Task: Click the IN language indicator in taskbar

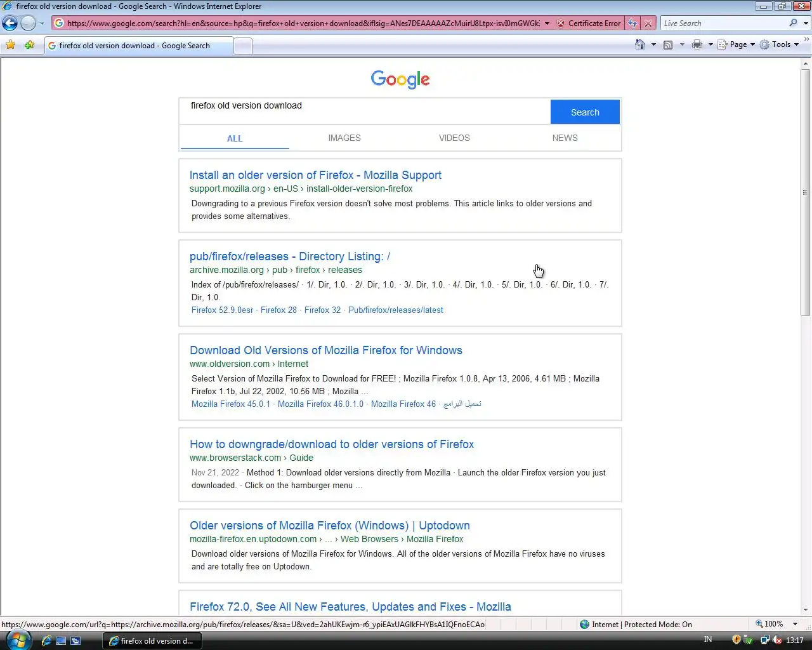Action: [x=708, y=639]
